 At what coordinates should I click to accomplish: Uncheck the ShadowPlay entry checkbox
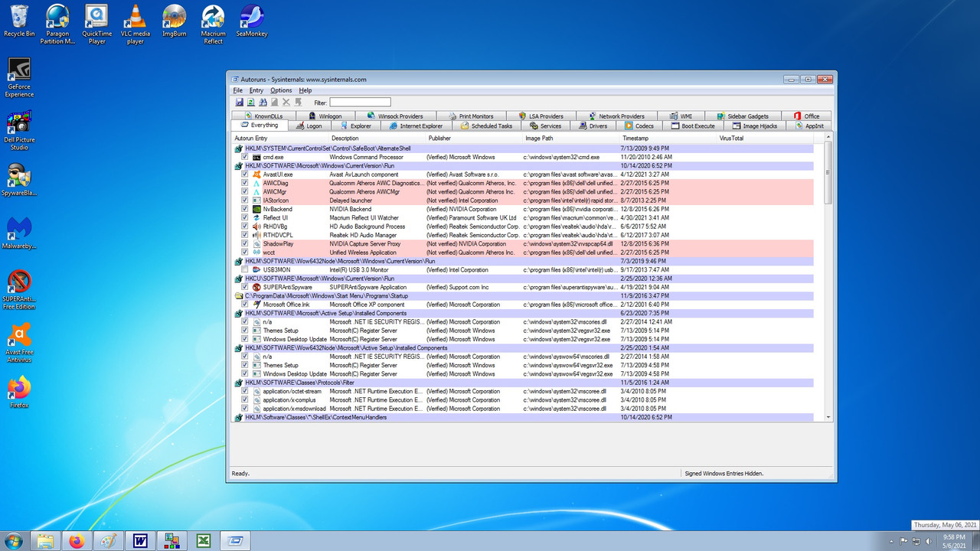point(245,243)
